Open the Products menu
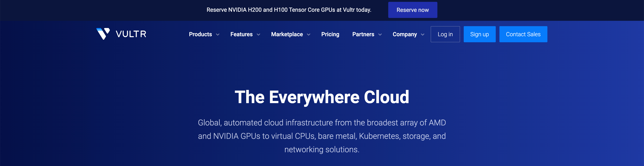Viewport: 644px width, 166px height. (200, 34)
